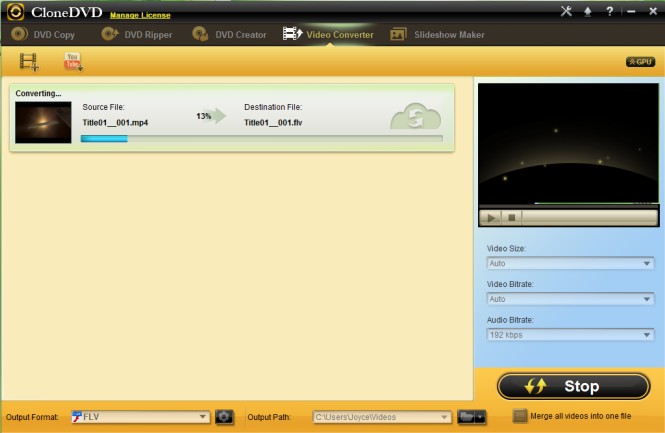Browse output folder icon

(466, 417)
